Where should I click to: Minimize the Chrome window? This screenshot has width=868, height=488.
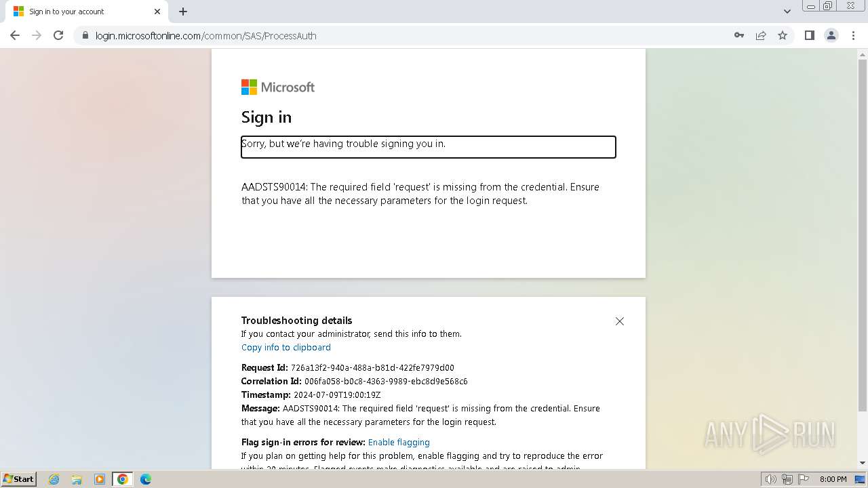pos(810,6)
